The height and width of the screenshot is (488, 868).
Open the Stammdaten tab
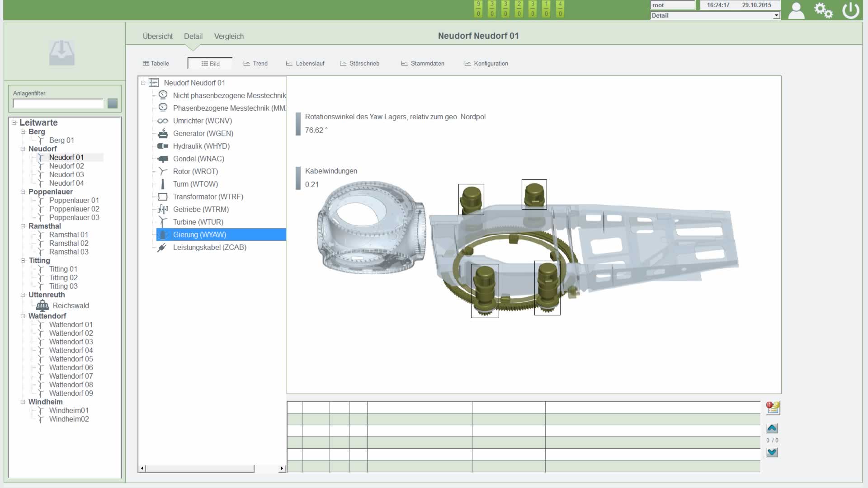423,63
